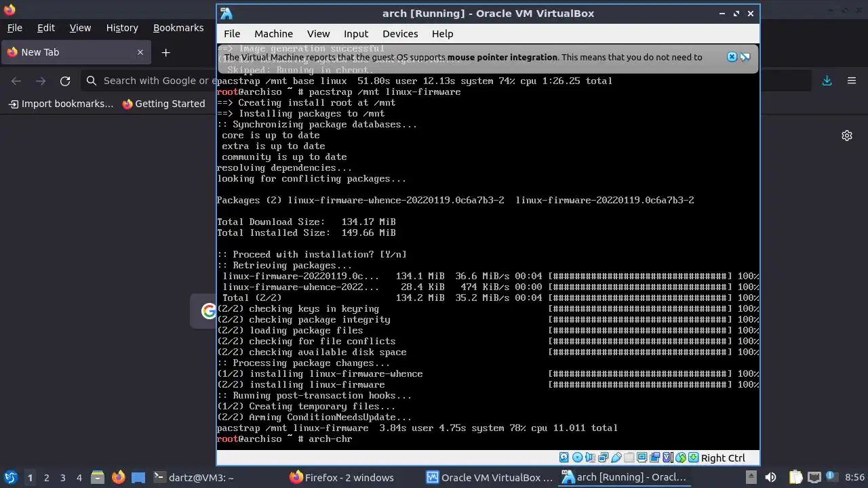Click the hard disk activity icon in VirtualBox status bar
868x488 pixels.
tap(564, 457)
